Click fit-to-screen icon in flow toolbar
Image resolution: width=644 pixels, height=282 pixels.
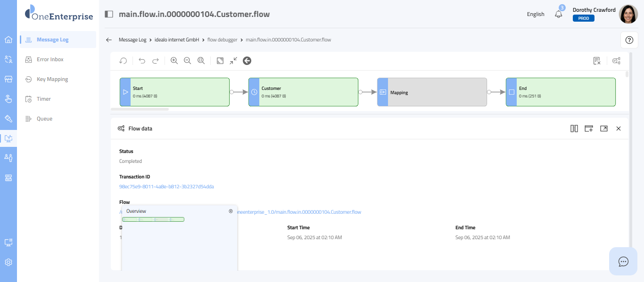click(220, 61)
